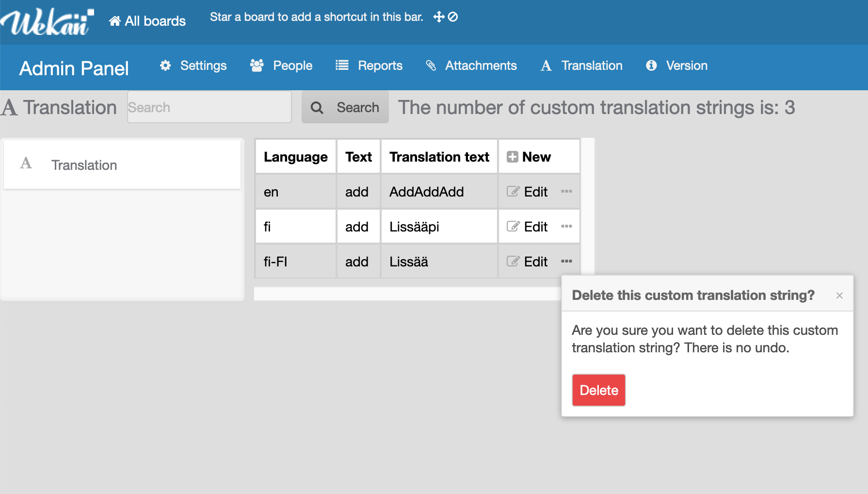Open more options for the fi row
This screenshot has height=494, width=868.
[x=566, y=227]
